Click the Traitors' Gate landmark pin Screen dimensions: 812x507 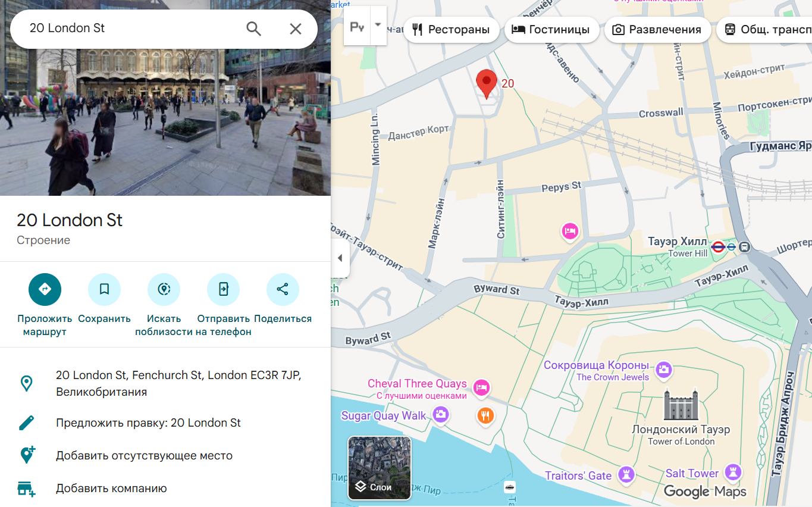[625, 474]
